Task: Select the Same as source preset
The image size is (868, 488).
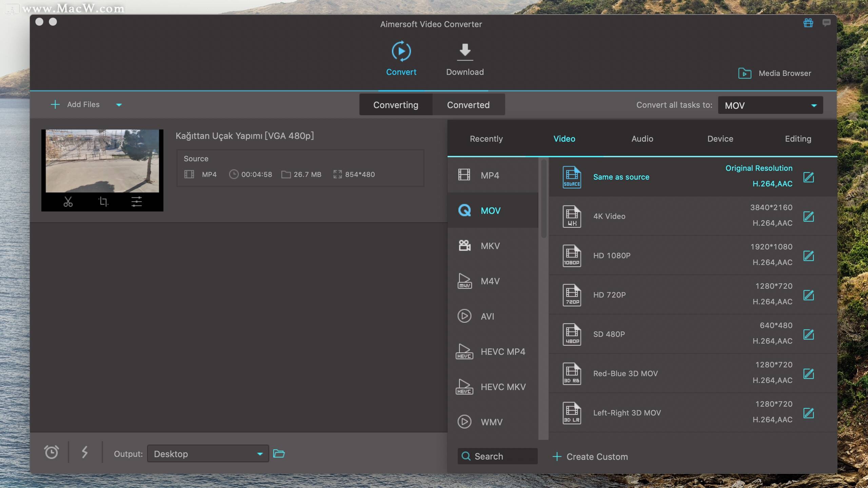Action: coord(693,177)
